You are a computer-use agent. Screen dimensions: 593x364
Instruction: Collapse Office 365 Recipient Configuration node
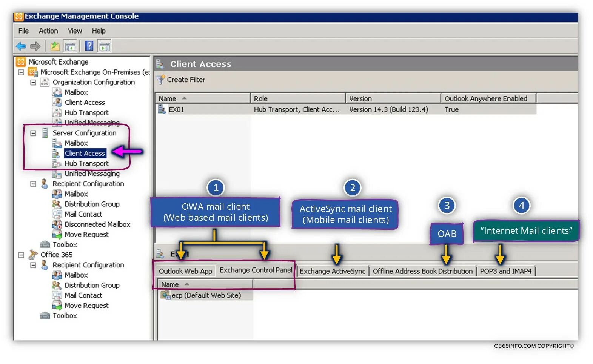[x=33, y=265]
